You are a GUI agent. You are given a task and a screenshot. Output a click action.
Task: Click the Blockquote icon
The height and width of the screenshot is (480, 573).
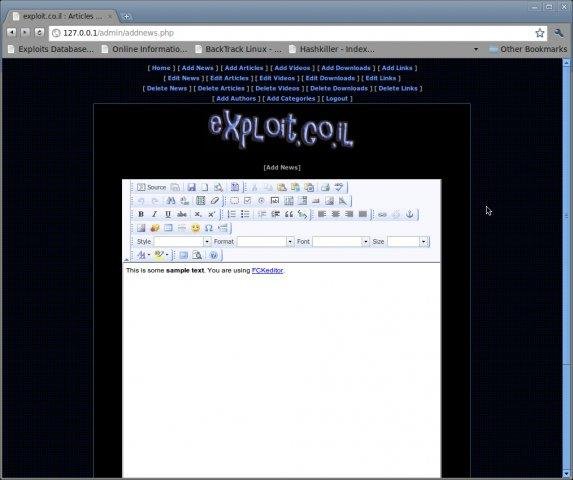pos(289,214)
